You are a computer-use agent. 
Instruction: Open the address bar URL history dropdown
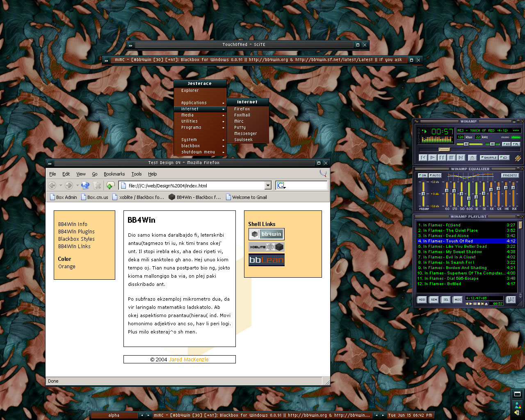pyautogui.click(x=268, y=185)
